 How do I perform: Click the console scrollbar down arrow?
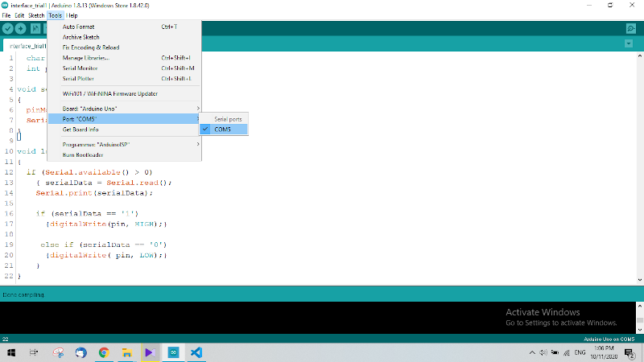click(x=640, y=330)
